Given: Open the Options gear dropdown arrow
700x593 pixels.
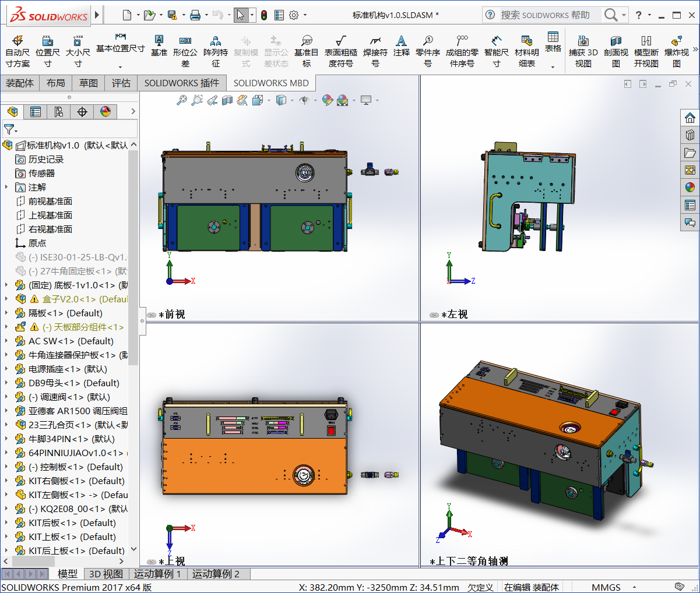Looking at the screenshot, I should 305,15.
